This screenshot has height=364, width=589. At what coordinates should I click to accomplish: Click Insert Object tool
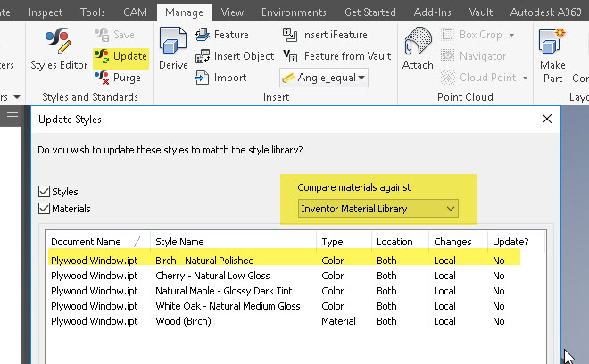235,56
